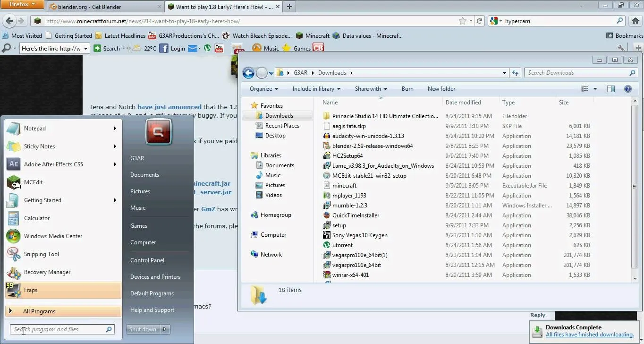
Task: Open Windows Media Center from Start menu
Action: (63, 236)
